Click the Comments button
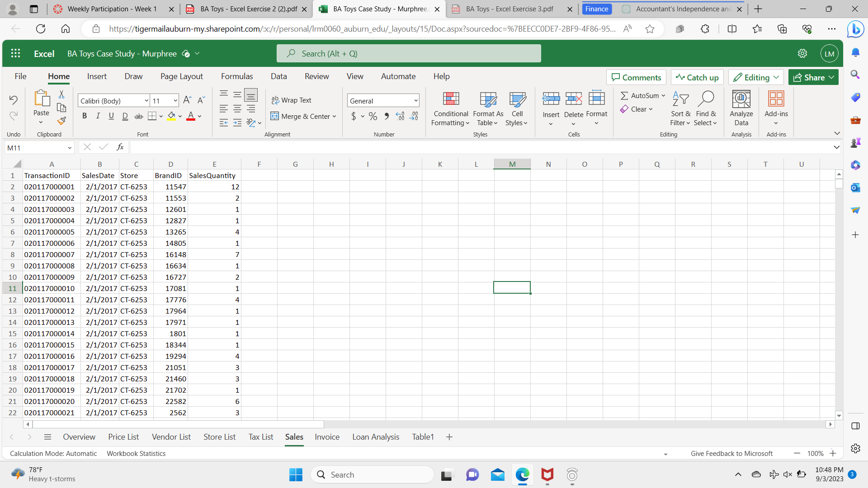Image resolution: width=868 pixels, height=488 pixels. [636, 77]
